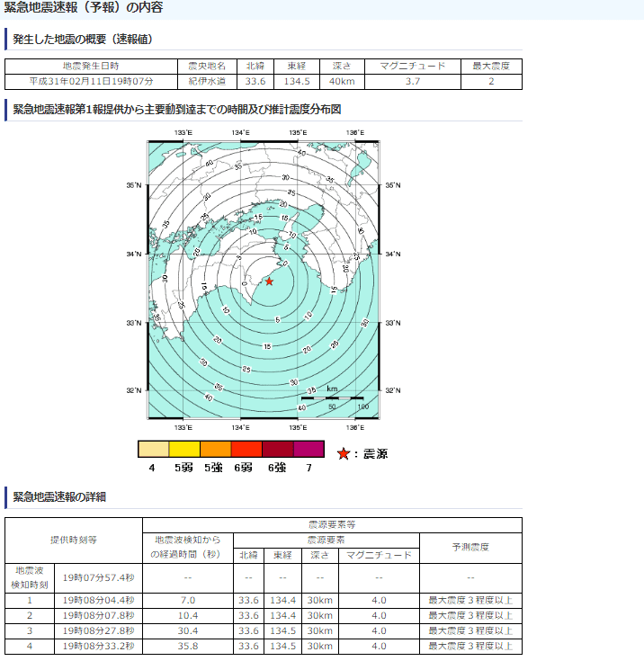Click the 19時07分57.4秒 detection time cell
Screen dimensions: 644x670
99,577
